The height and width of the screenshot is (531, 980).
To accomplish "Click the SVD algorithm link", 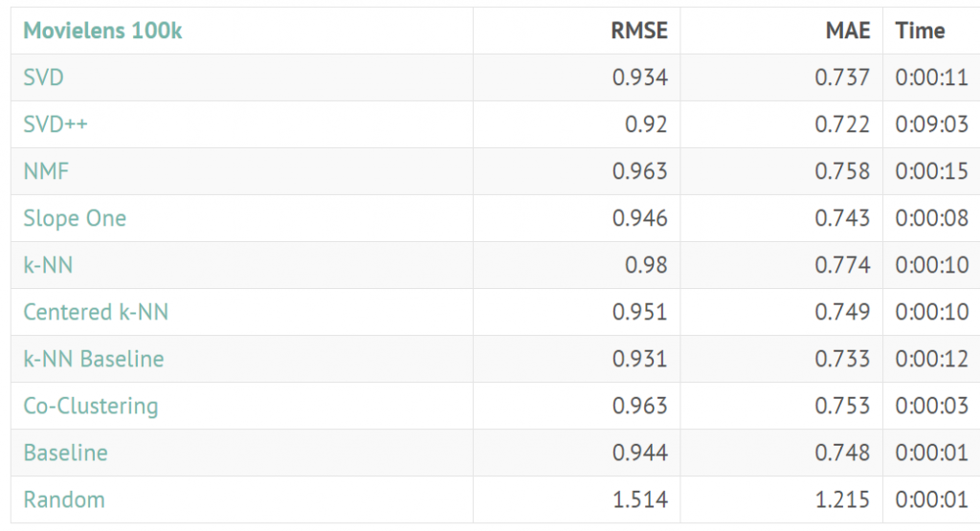I will (44, 77).
